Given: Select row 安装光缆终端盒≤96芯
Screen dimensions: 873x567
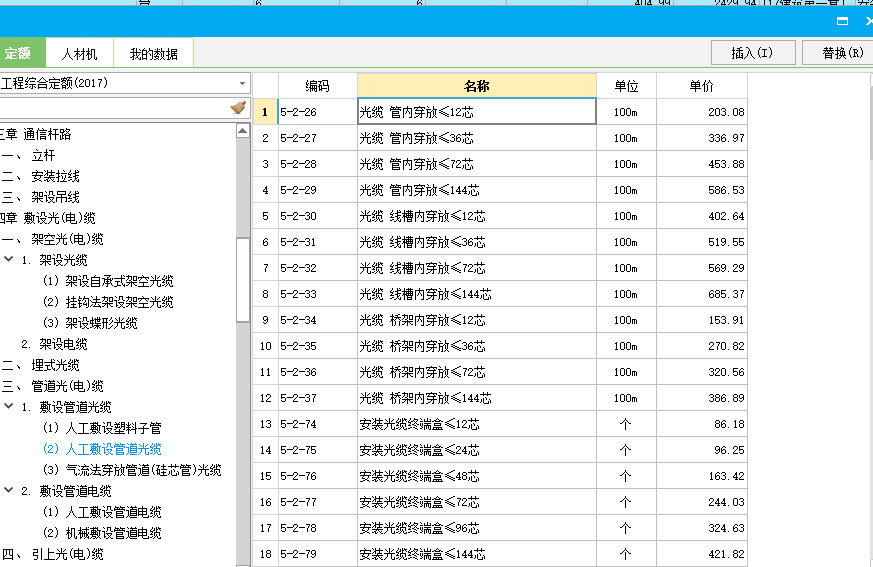Looking at the screenshot, I should 477,527.
